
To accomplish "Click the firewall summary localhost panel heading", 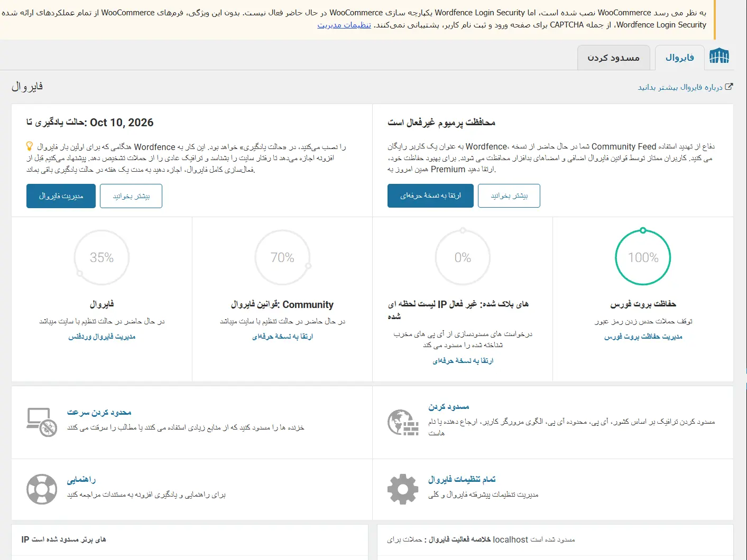I will tap(481, 539).
